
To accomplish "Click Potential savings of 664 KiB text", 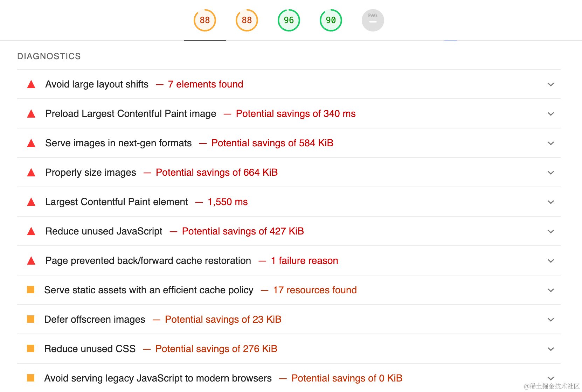I will 217,173.
